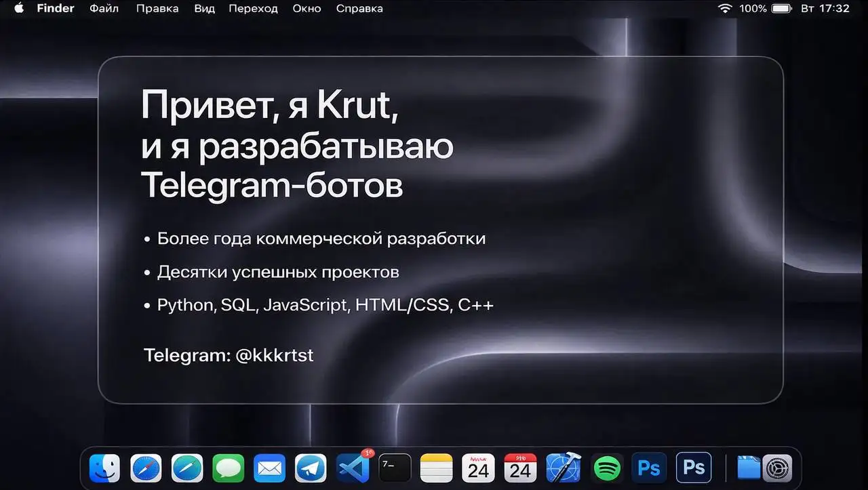Open the first Photoshop icon in the Dock
Viewport: 868px width, 490px height.
(648, 468)
